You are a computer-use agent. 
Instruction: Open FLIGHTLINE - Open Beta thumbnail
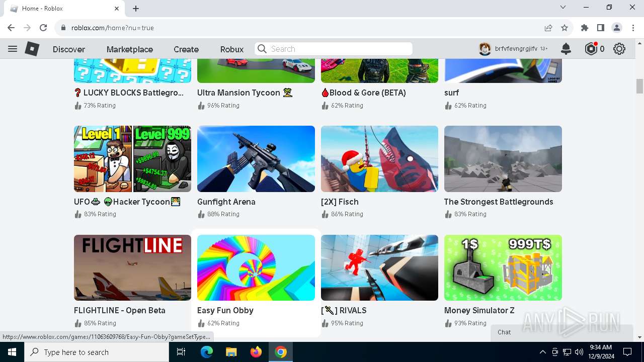pyautogui.click(x=132, y=267)
